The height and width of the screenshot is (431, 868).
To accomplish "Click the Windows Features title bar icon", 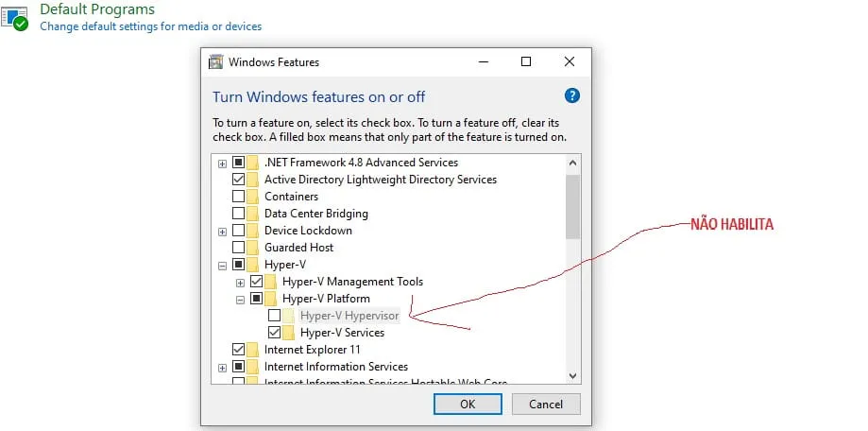I will point(216,62).
